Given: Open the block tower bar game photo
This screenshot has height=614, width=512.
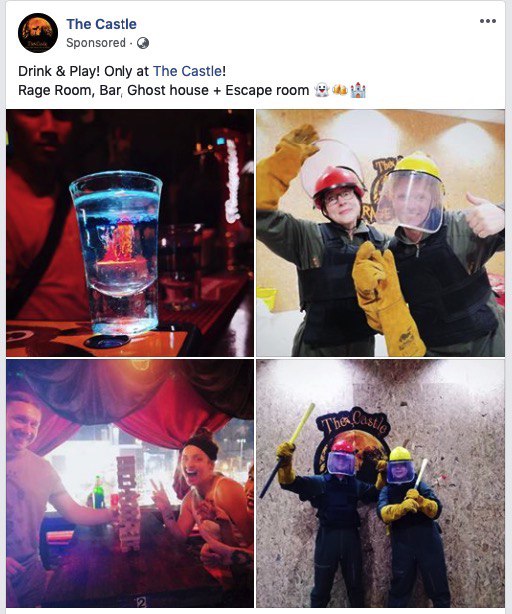Looking at the screenshot, I should tap(130, 483).
